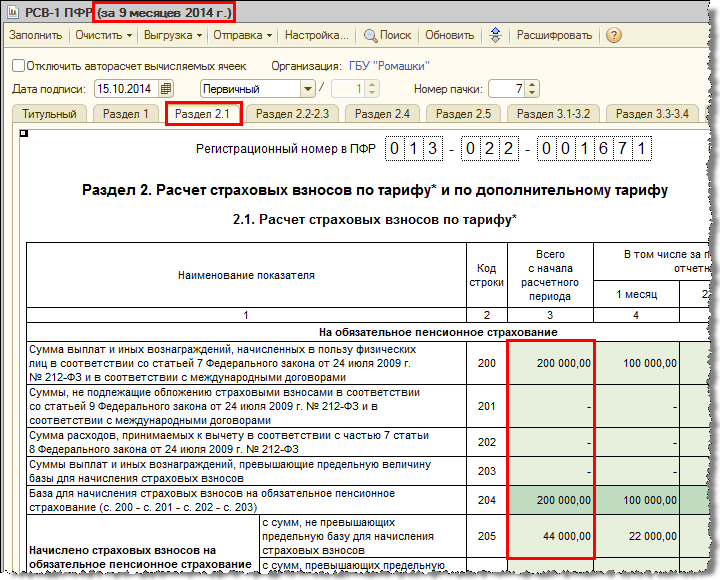
Task: Click the correction number field showing 1
Action: 348,89
